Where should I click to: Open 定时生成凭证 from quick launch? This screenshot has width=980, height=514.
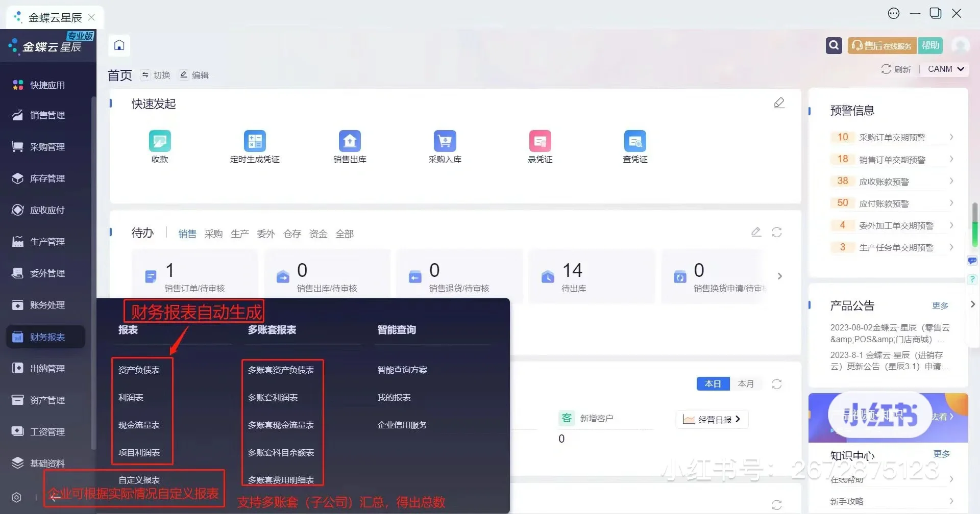(x=255, y=141)
